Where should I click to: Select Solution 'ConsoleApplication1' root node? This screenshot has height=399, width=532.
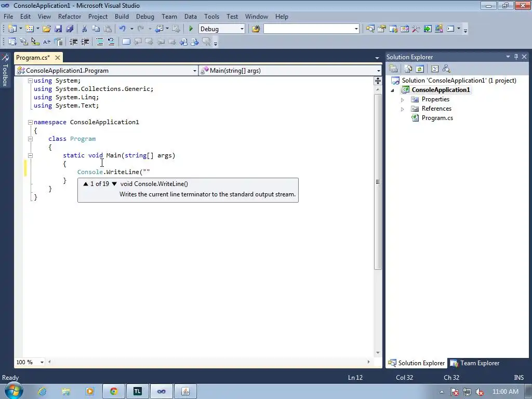[x=459, y=81]
